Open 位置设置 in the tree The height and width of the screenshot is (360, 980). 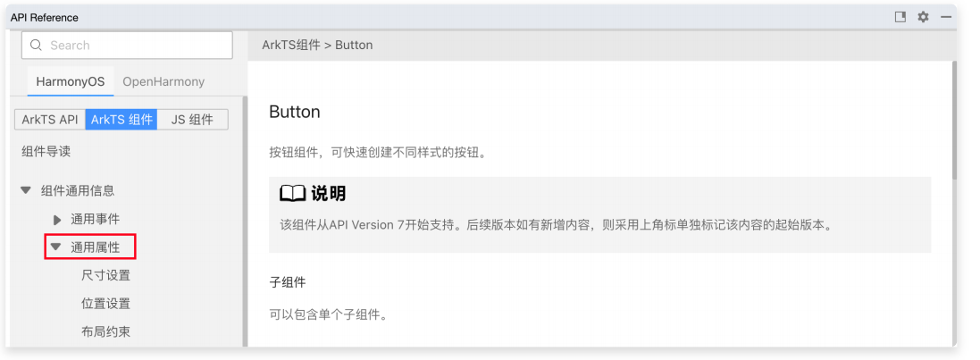click(105, 304)
